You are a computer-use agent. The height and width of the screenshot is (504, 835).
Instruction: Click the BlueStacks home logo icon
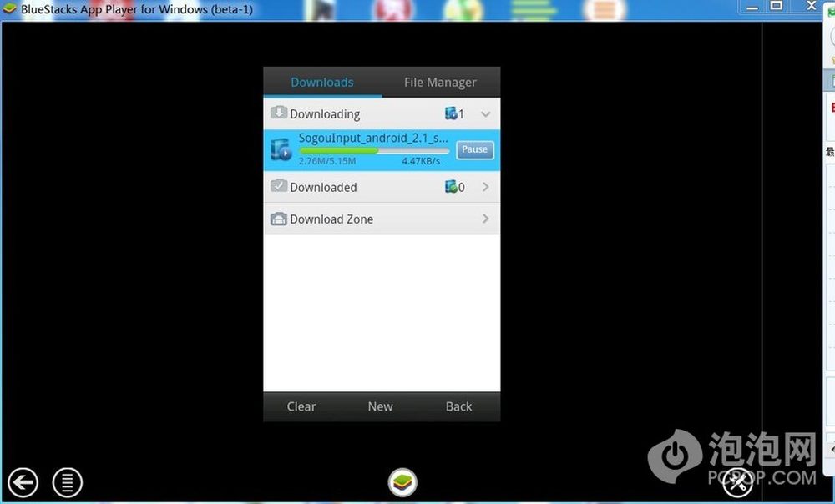coord(402,481)
